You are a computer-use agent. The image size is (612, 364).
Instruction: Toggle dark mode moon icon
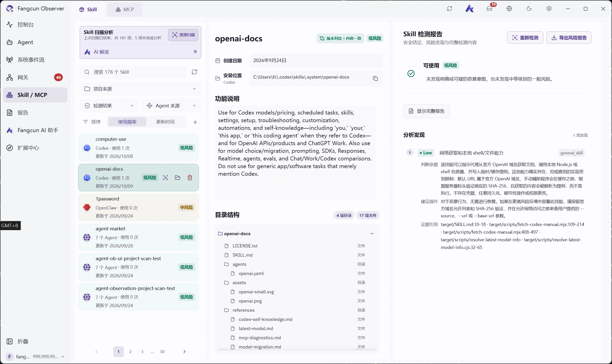(529, 9)
